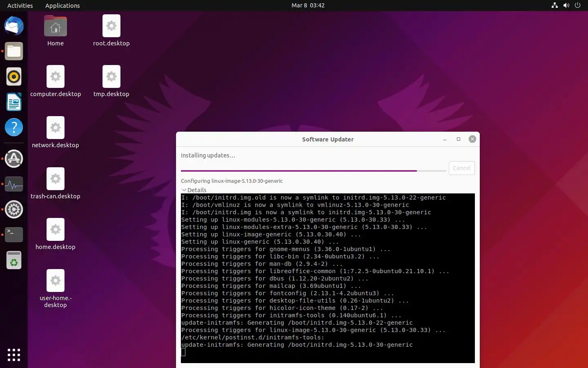588x368 pixels.
Task: Open the Trash dock icon
Action: pyautogui.click(x=14, y=260)
